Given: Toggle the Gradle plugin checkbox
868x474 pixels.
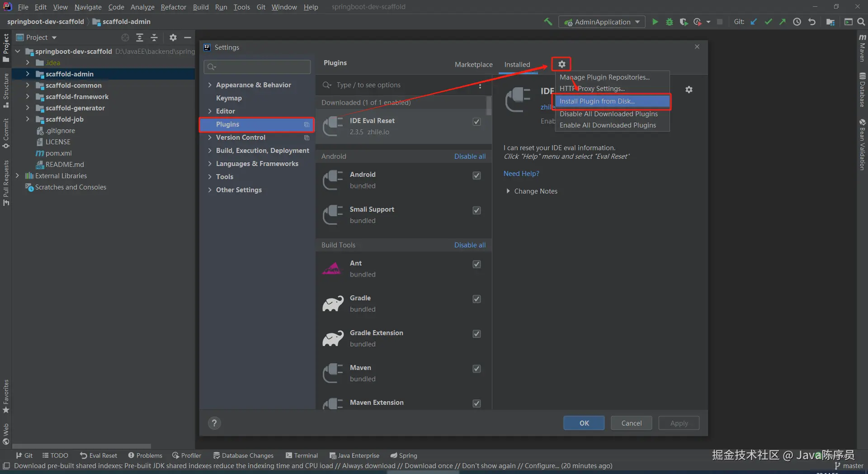Looking at the screenshot, I should point(476,299).
